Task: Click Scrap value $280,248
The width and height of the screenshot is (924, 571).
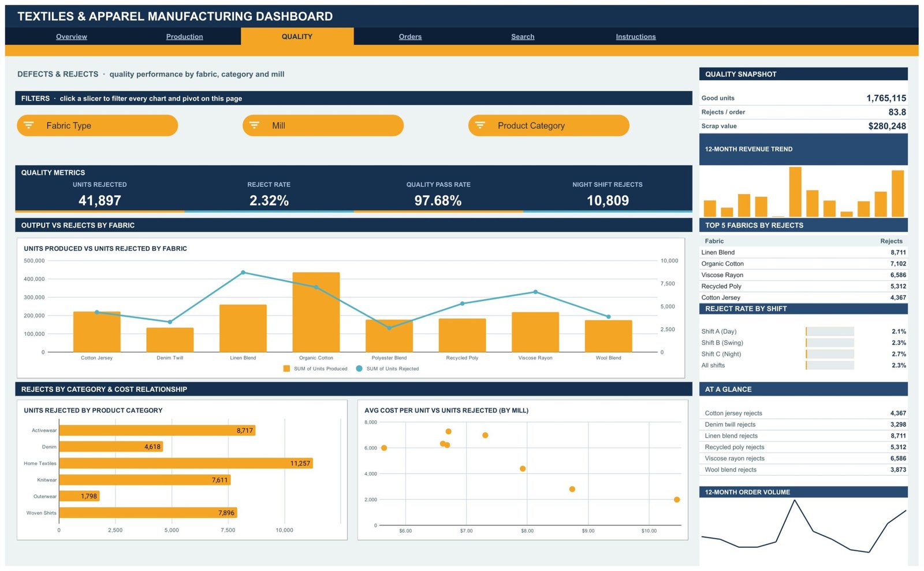Action: point(887,126)
